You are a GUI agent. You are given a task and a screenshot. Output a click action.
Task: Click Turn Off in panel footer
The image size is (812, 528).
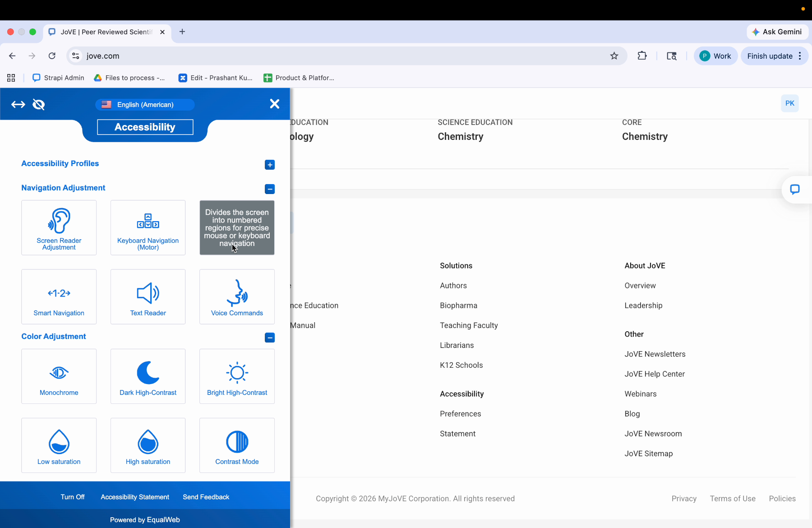(x=73, y=497)
